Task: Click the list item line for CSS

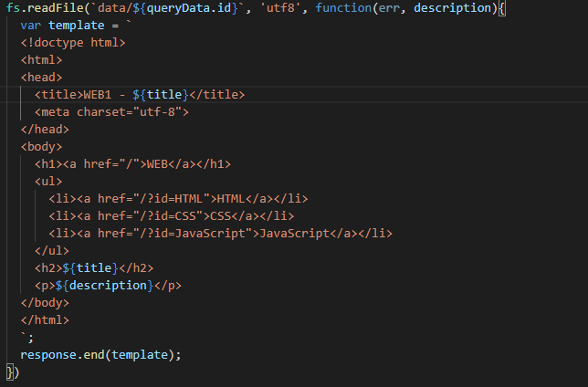Action: pos(172,216)
